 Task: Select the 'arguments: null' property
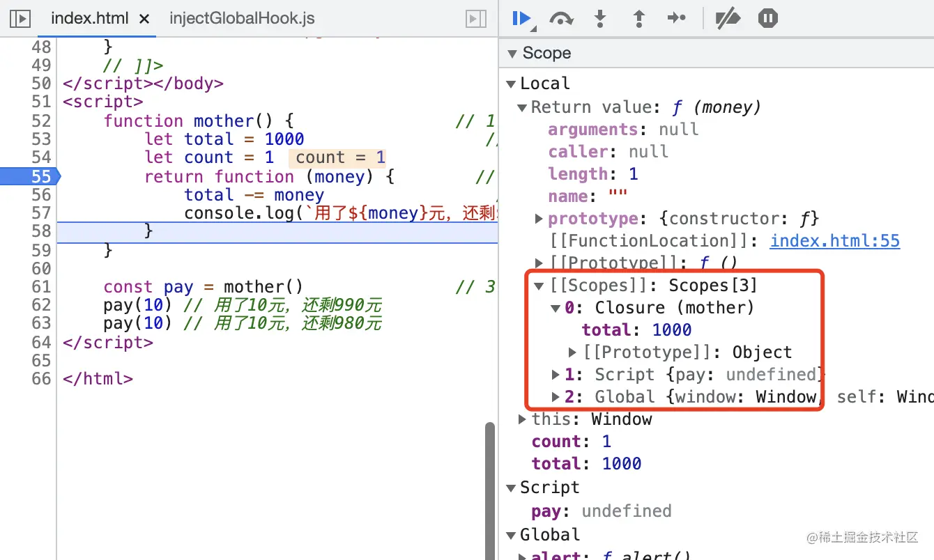click(623, 130)
